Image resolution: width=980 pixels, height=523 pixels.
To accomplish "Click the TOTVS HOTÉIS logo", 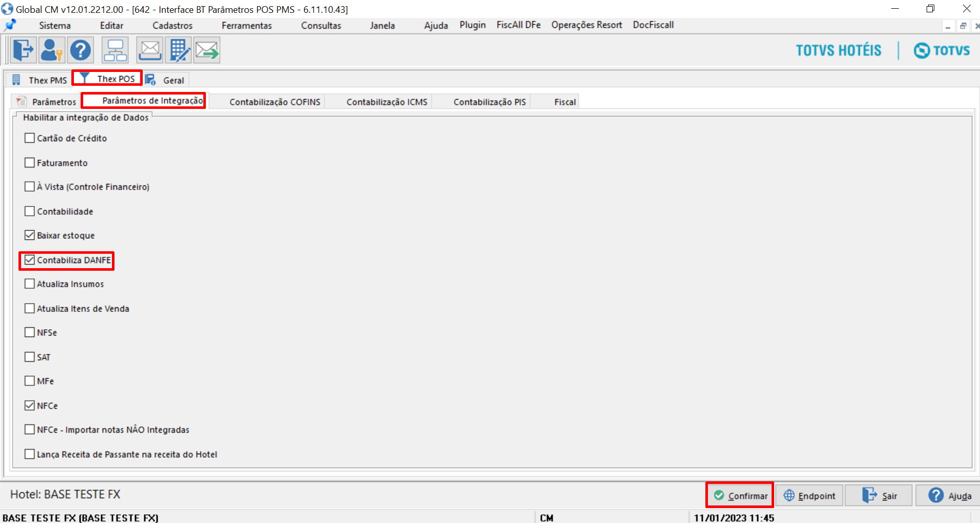I will click(x=838, y=50).
